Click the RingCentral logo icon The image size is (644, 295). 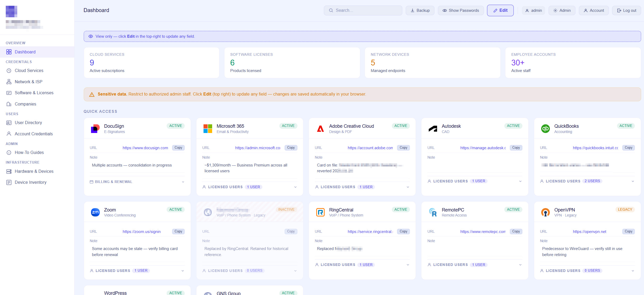(x=320, y=212)
